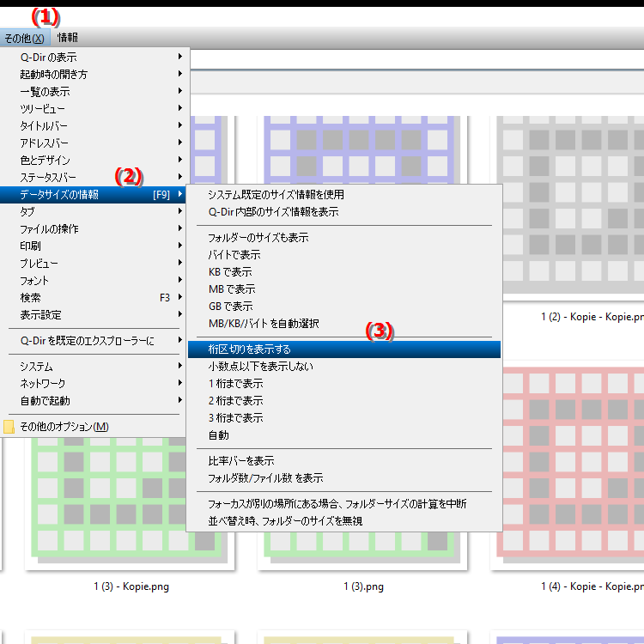Open 自動で起動 submenu
The height and width of the screenshot is (644, 644).
pos(94,400)
